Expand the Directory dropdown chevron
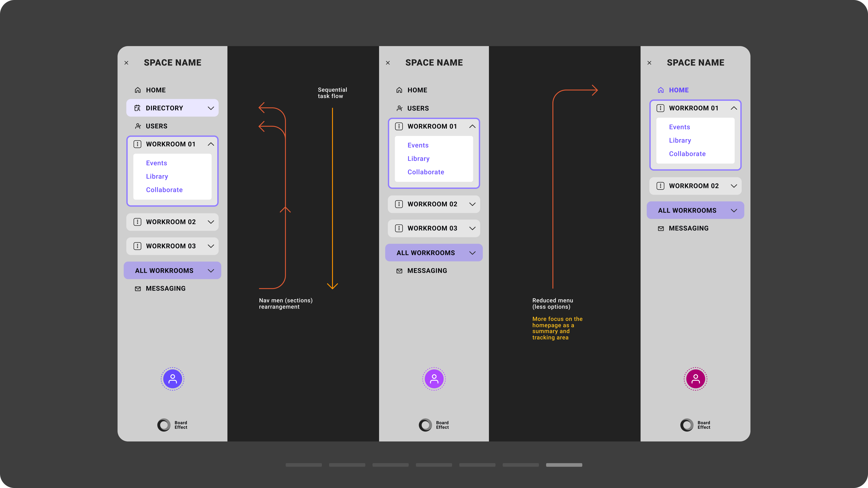868x488 pixels. click(x=211, y=108)
